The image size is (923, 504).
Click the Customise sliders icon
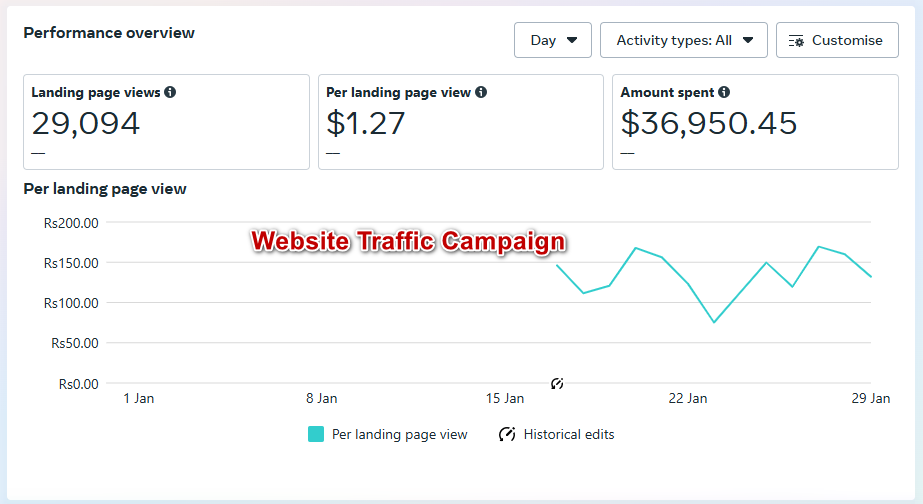(x=796, y=41)
